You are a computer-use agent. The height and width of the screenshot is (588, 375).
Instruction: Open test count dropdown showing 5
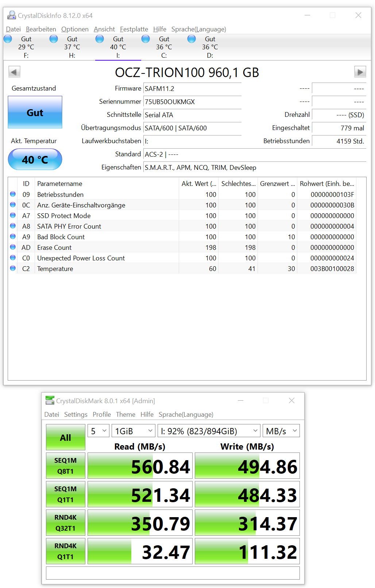point(98,431)
